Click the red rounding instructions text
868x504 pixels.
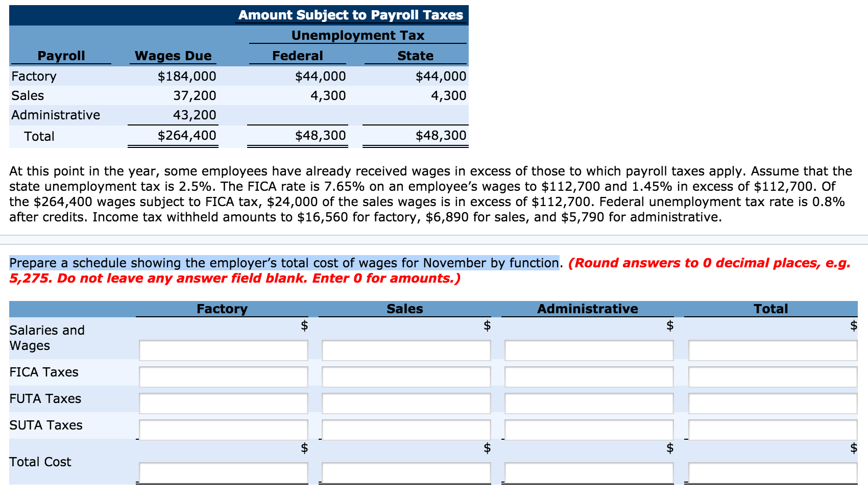(x=430, y=271)
